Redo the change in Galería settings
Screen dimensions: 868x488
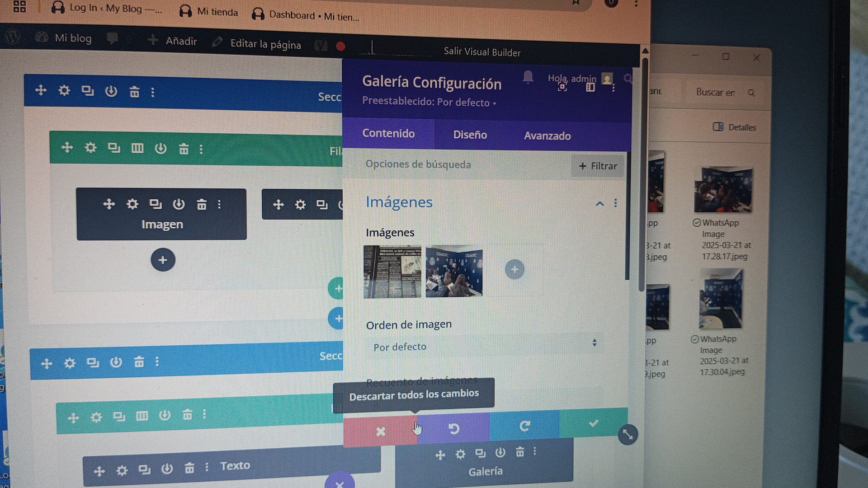pyautogui.click(x=524, y=425)
